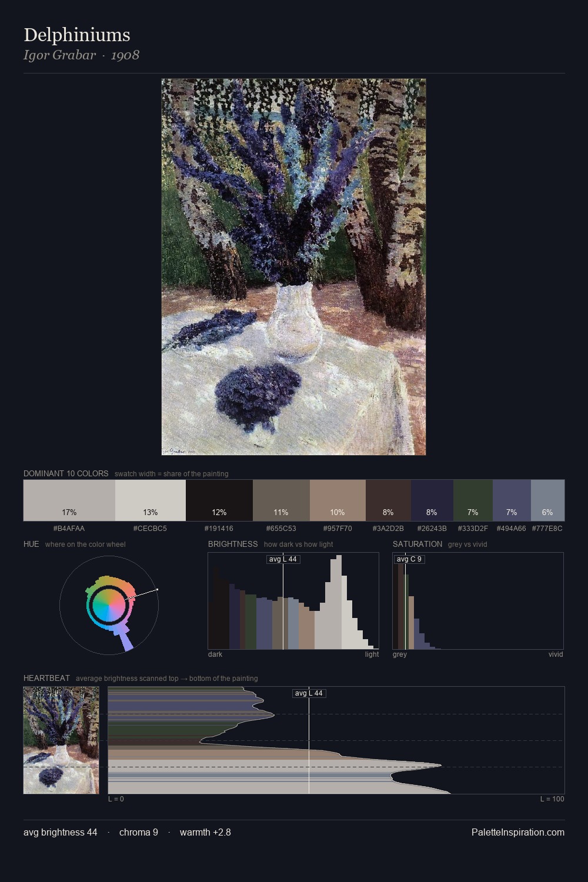Viewport: 588px width, 882px height.
Task: Pick the green #333D2F 7% swatch
Action: point(473,500)
